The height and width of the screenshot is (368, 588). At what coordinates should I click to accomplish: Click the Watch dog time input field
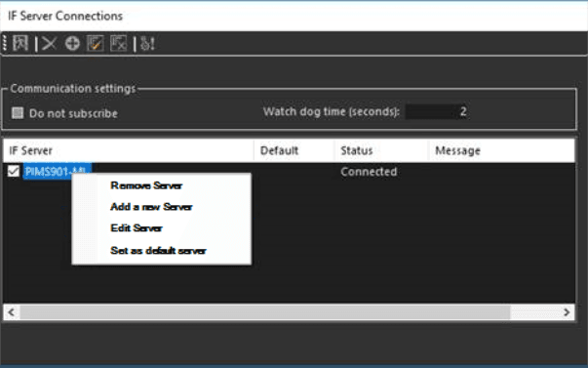(x=437, y=111)
